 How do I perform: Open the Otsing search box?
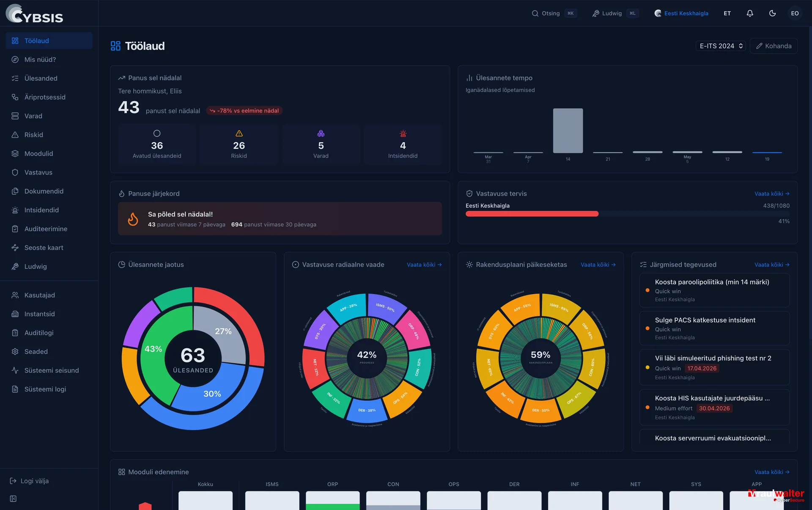tap(554, 13)
